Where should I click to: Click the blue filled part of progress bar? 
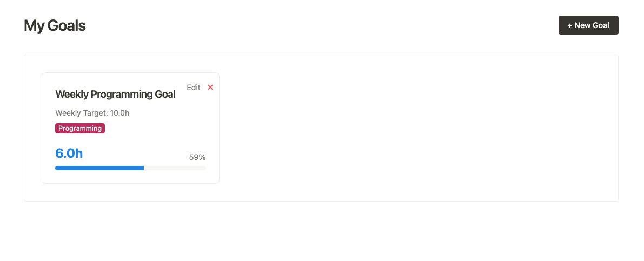click(99, 168)
